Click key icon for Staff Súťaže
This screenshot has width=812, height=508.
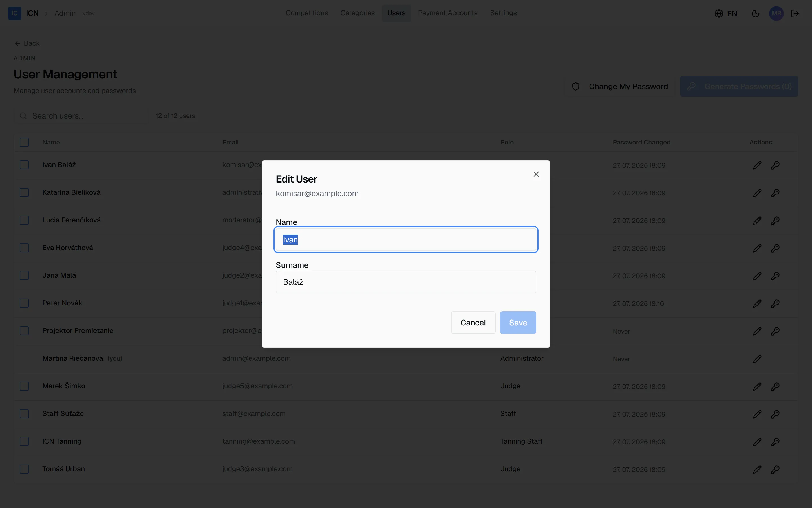pos(775,414)
